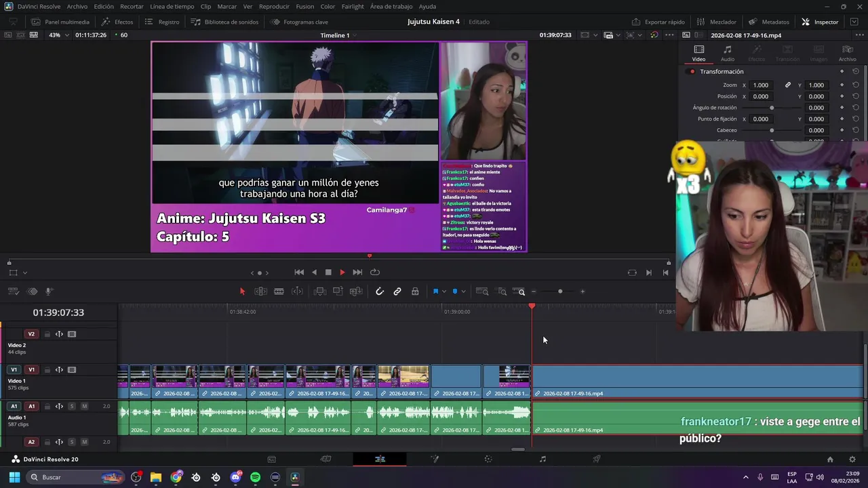Adjust Ángulo de rotación slider
Image resolution: width=868 pixels, height=488 pixels.
pos(772,108)
